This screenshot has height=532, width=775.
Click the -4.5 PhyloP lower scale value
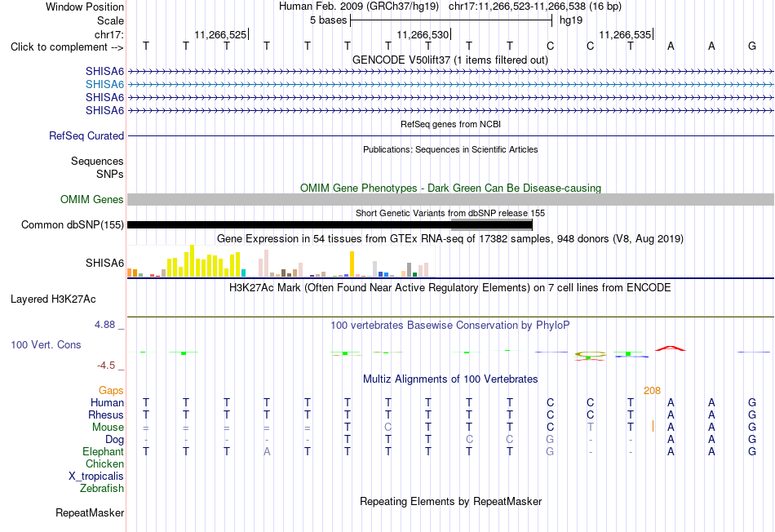click(x=106, y=366)
